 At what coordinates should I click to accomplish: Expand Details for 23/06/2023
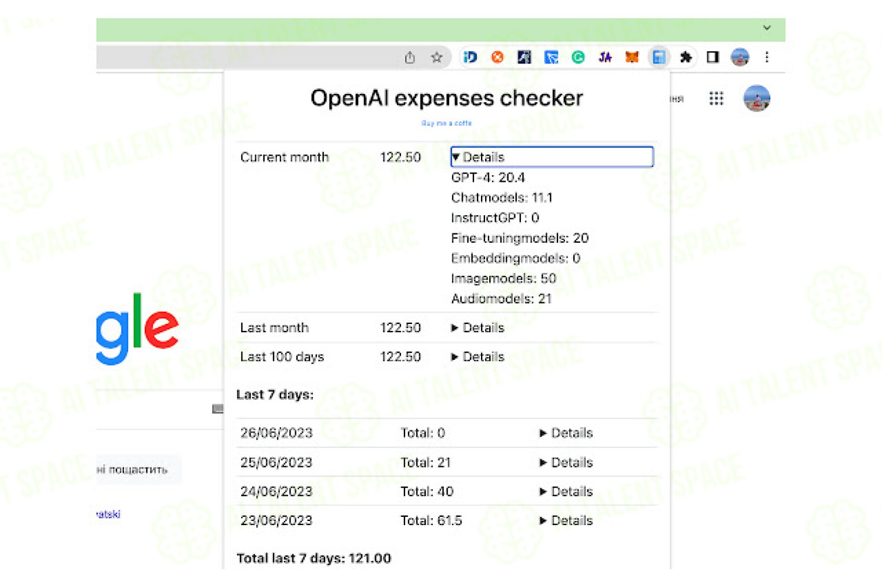tap(566, 520)
